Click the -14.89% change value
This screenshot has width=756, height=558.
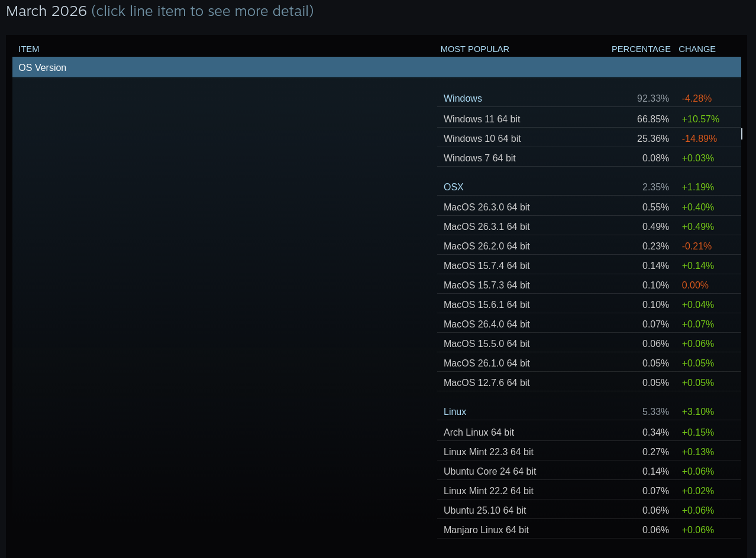[x=699, y=138]
